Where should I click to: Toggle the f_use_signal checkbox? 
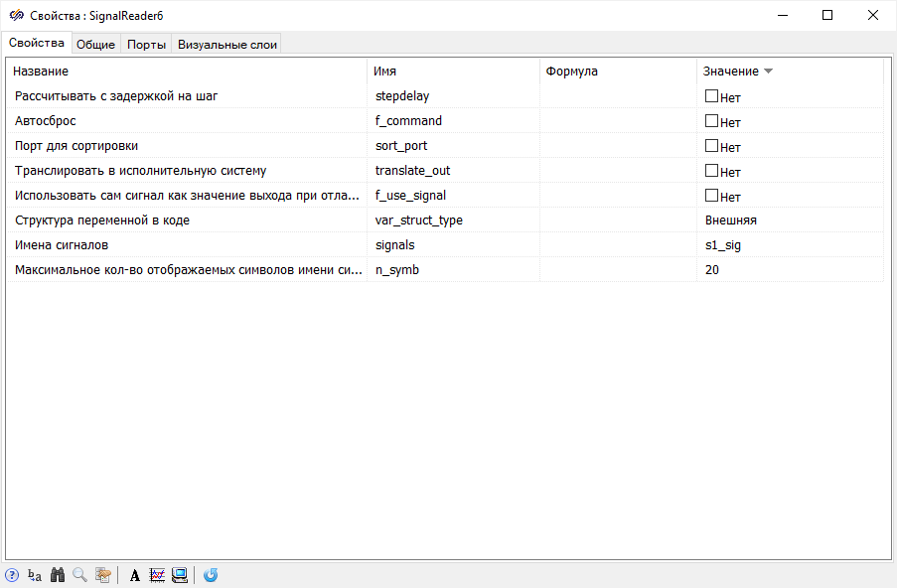[x=711, y=196]
